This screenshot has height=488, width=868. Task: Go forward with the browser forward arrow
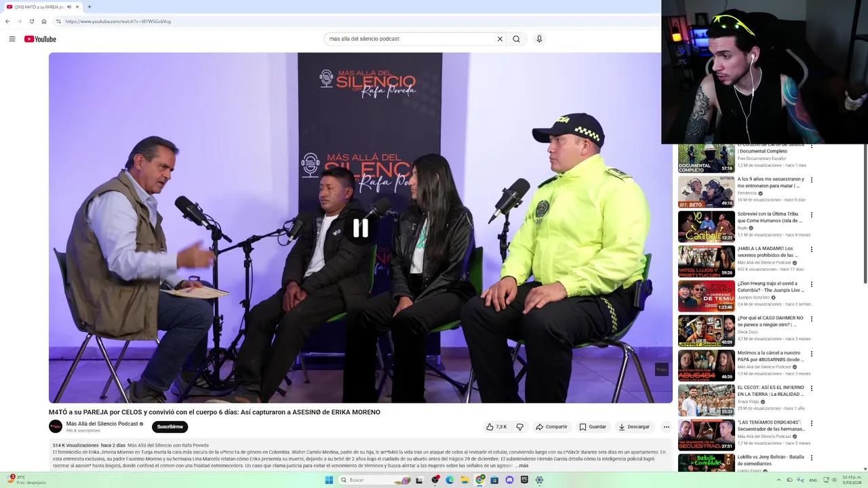click(19, 21)
